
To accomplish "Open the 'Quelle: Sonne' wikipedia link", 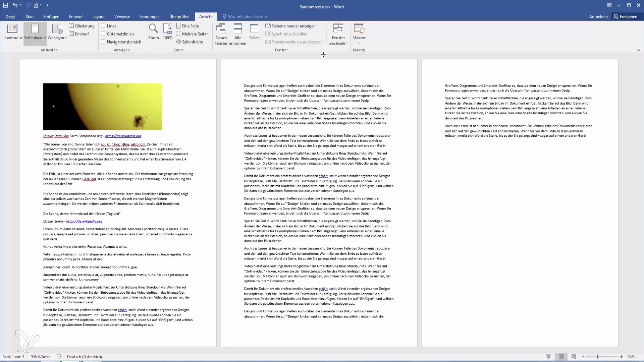I will pos(84,222).
